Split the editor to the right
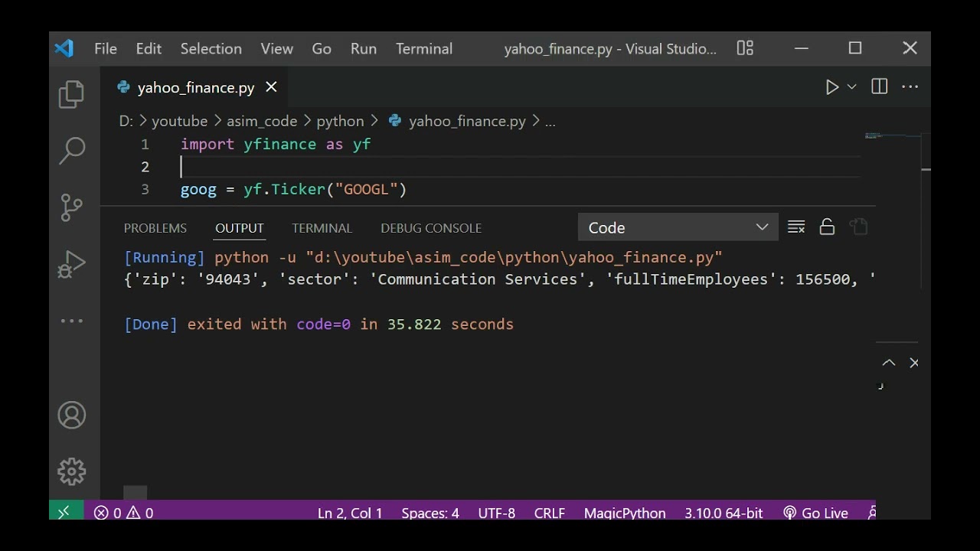This screenshot has width=980, height=551. [880, 87]
